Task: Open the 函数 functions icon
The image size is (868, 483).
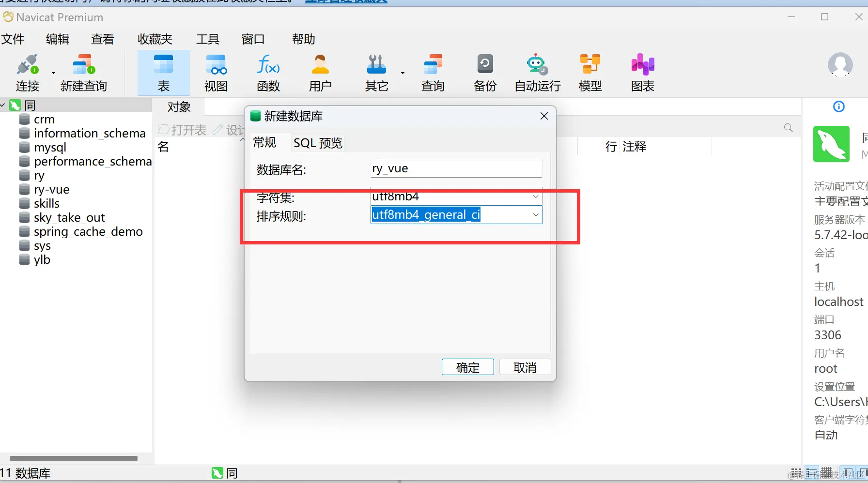Action: [268, 73]
